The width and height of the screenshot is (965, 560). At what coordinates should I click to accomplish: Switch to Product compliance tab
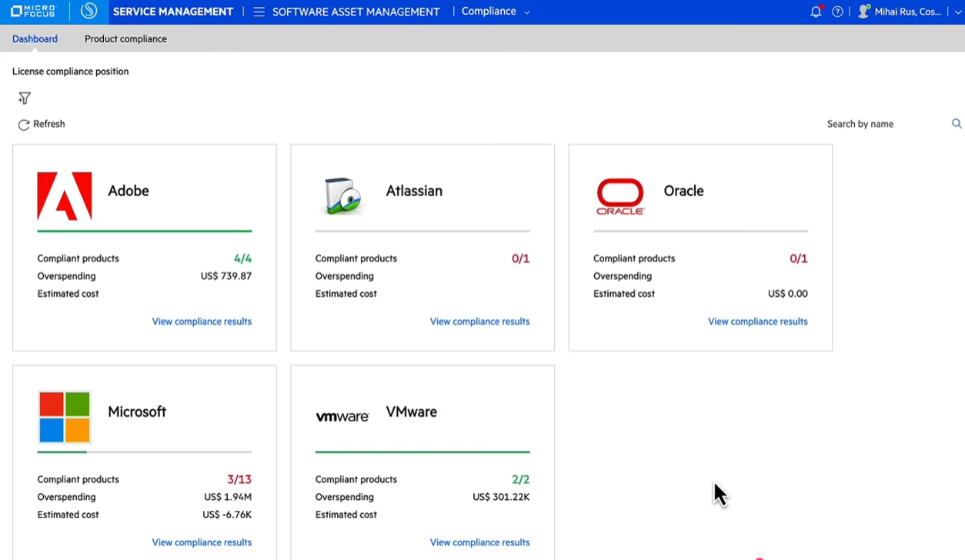click(125, 39)
